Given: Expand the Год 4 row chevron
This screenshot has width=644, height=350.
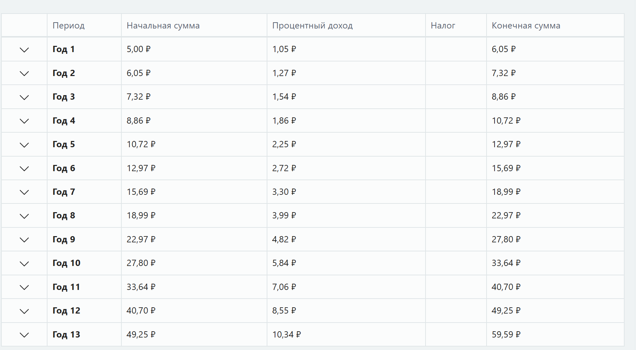Looking at the screenshot, I should [x=24, y=121].
